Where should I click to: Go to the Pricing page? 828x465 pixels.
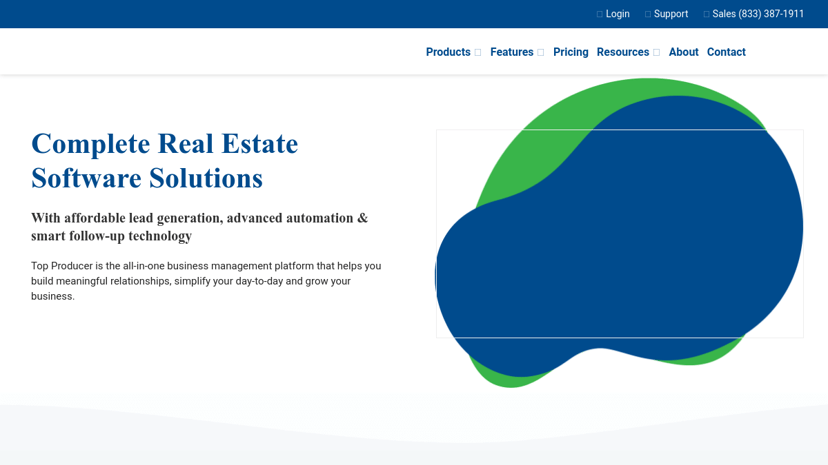click(x=570, y=52)
